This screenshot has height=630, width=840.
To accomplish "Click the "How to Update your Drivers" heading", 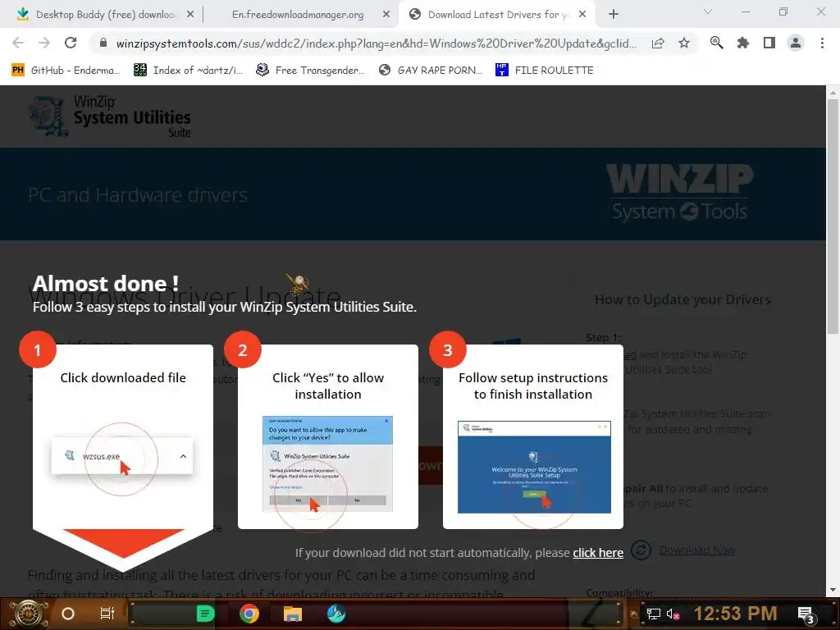I will [x=682, y=299].
